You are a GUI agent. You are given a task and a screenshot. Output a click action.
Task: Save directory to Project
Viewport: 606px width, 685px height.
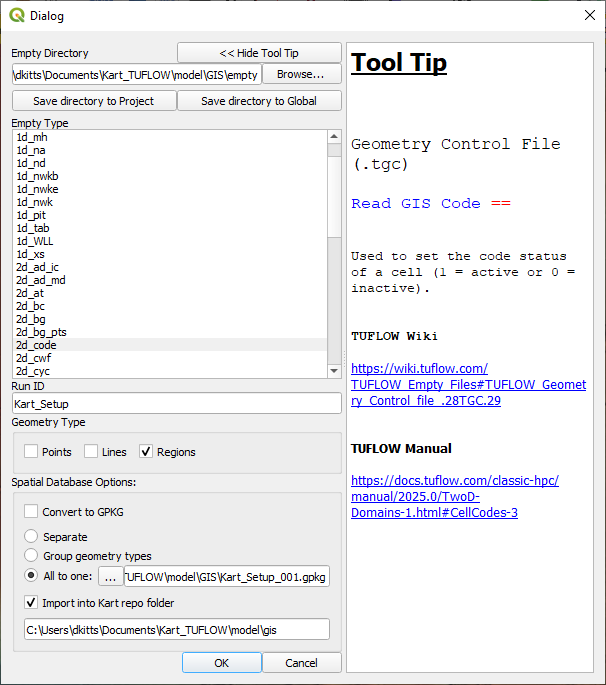pyautogui.click(x=94, y=101)
